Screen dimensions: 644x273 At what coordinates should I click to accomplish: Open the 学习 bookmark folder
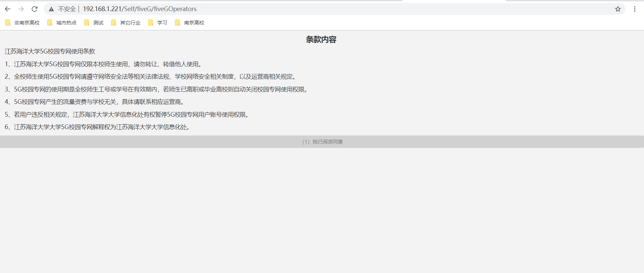(158, 23)
